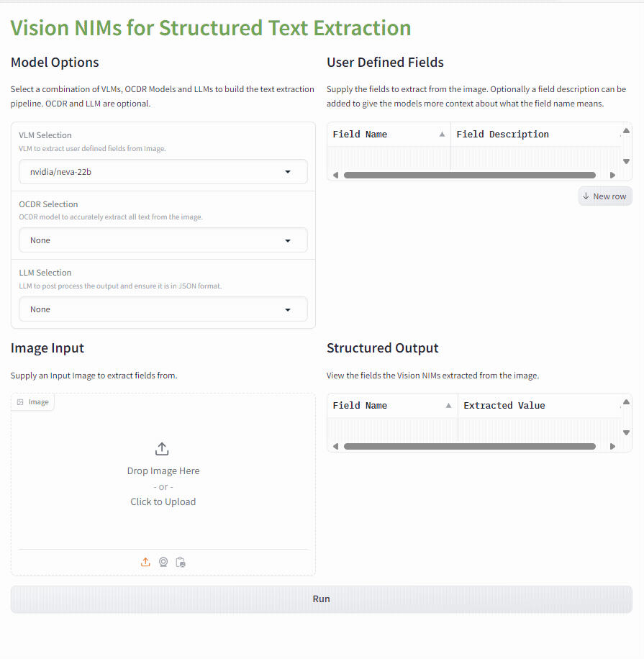Sort User Defined Fields by Field Name arrow
644x659 pixels.
pyautogui.click(x=442, y=135)
